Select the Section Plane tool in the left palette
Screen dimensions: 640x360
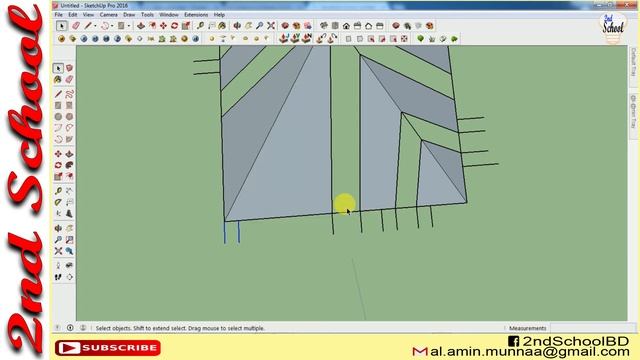coord(69,277)
